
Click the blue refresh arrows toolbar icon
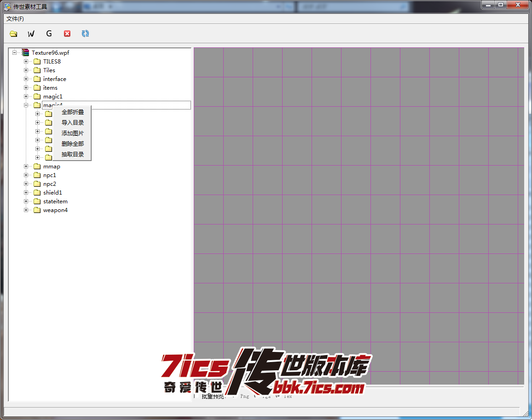[x=85, y=34]
